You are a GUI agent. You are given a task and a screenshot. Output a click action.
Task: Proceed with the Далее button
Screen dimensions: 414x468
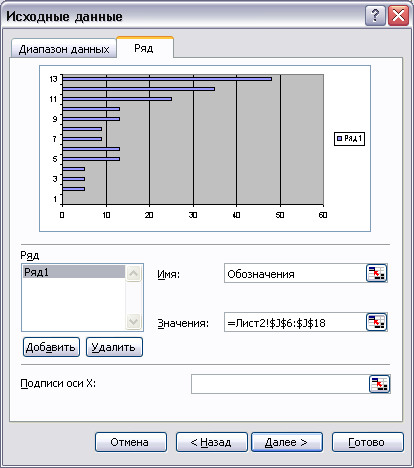(x=287, y=442)
